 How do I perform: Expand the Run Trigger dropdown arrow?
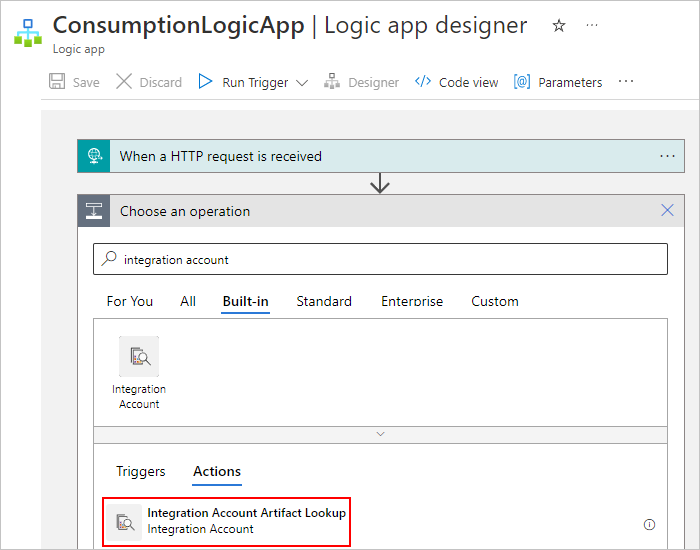click(x=302, y=83)
